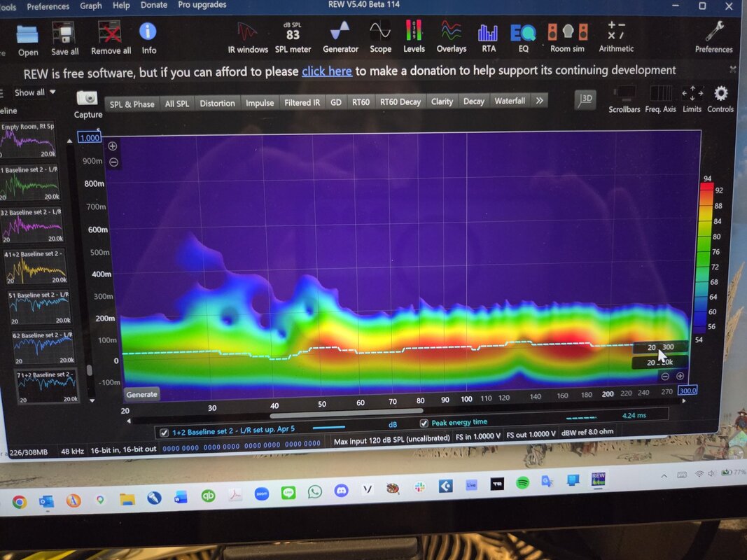
Task: Open the Donate menu
Action: (x=154, y=5)
